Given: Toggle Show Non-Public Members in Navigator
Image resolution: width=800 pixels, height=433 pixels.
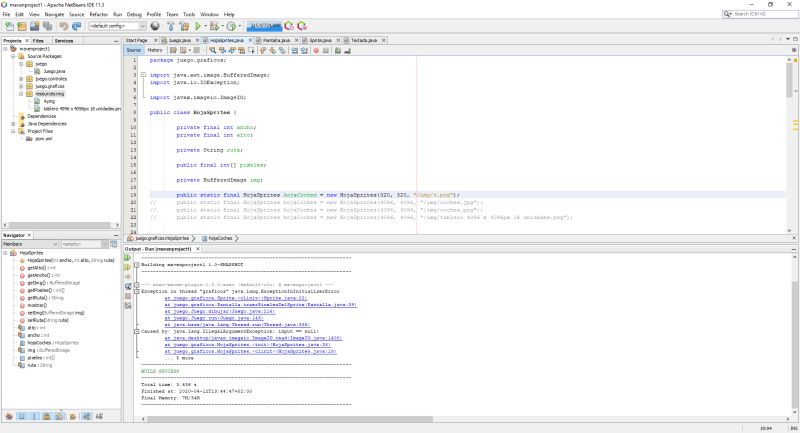Looking at the screenshot, I should pyautogui.click(x=46, y=417).
